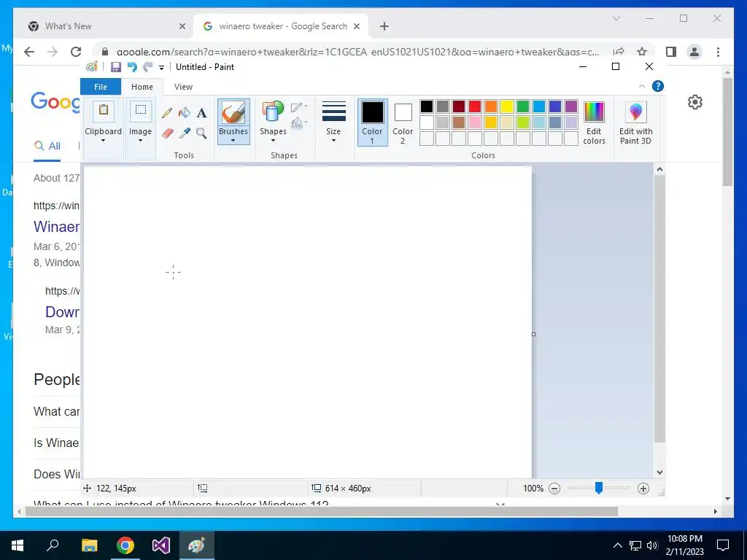Pick the green color swatch
Viewport: 747px width, 560px height.
[523, 106]
